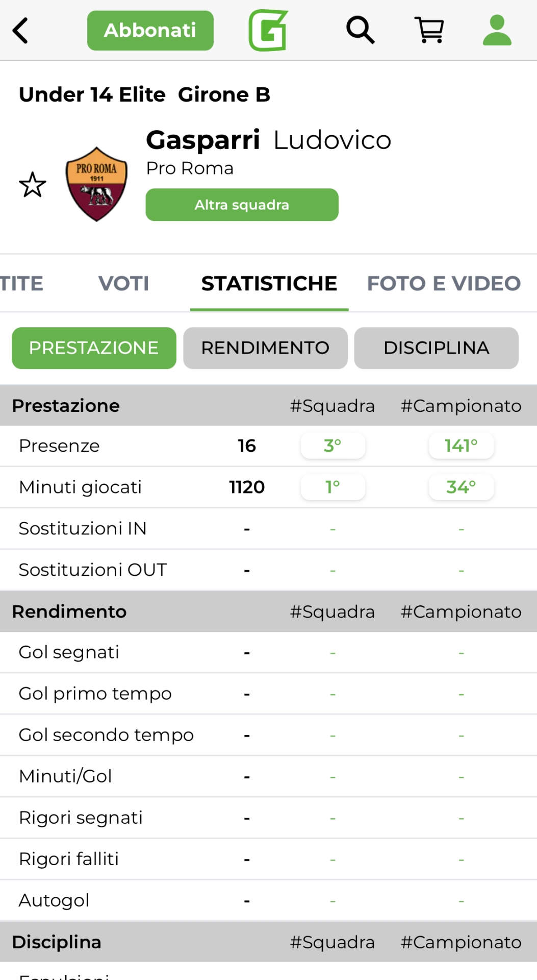Tap the Presenze team rank 3° badge
This screenshot has width=537, height=980.
pos(333,446)
